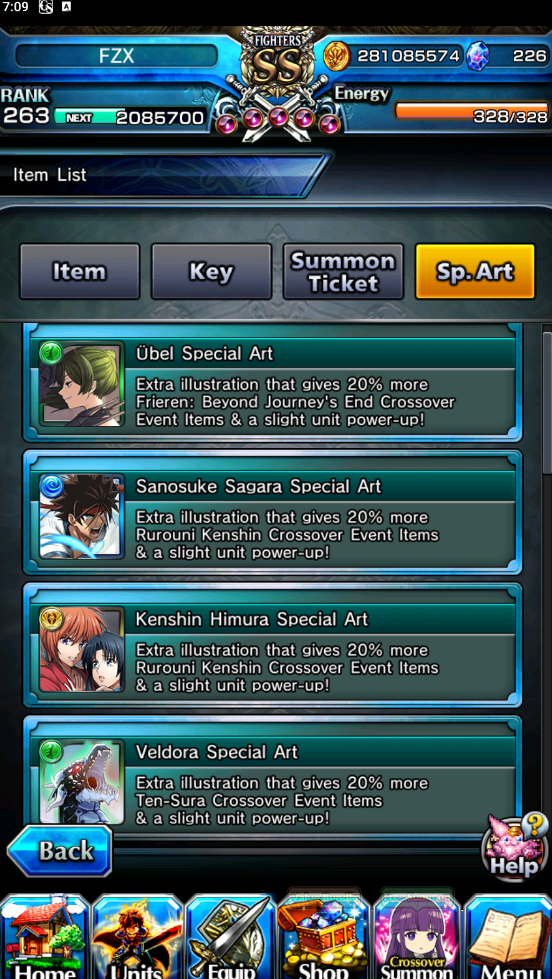
Task: Go back using the Back button
Action: tap(60, 850)
